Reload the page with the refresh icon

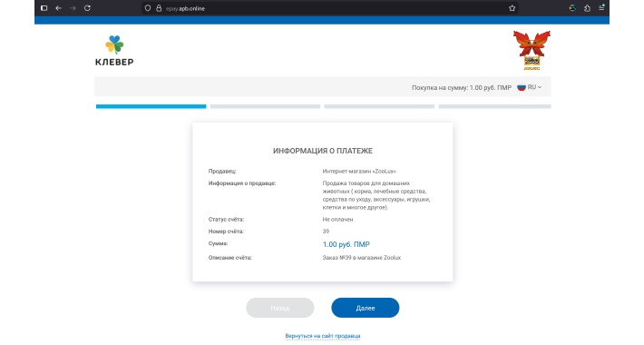pyautogui.click(x=87, y=8)
